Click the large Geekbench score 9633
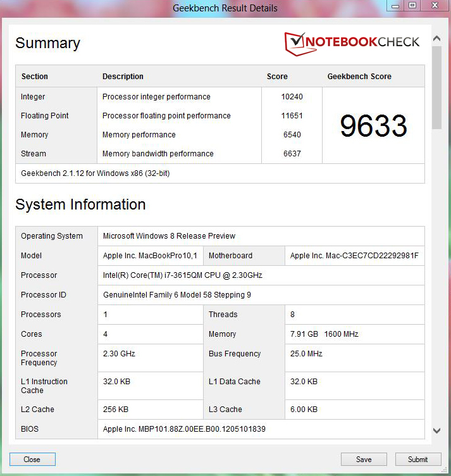The image size is (451, 476). [x=373, y=125]
